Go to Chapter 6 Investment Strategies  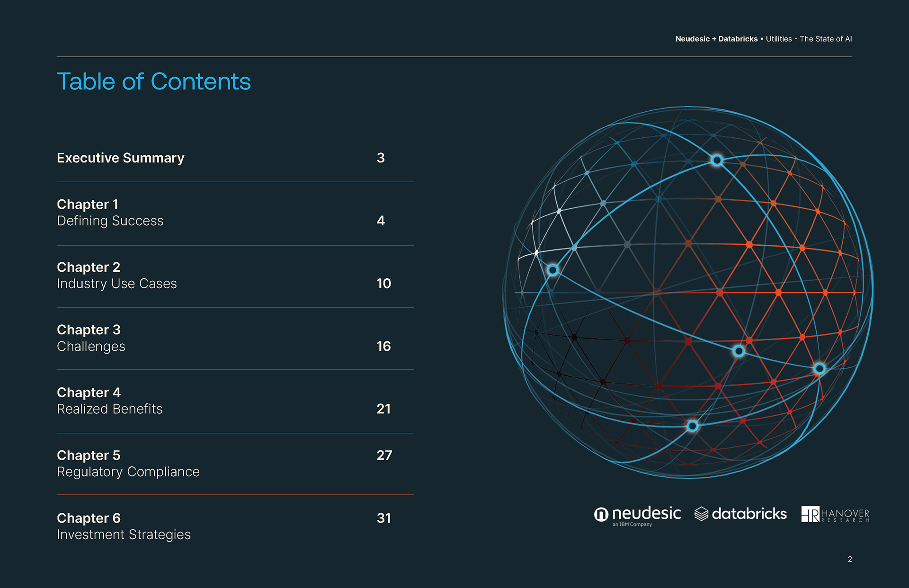click(235, 526)
